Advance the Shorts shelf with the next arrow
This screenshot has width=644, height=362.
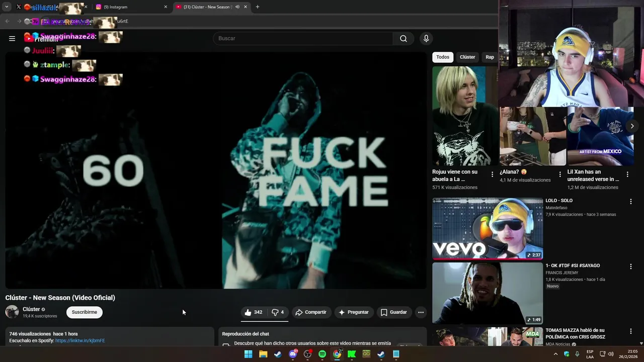coord(632,126)
